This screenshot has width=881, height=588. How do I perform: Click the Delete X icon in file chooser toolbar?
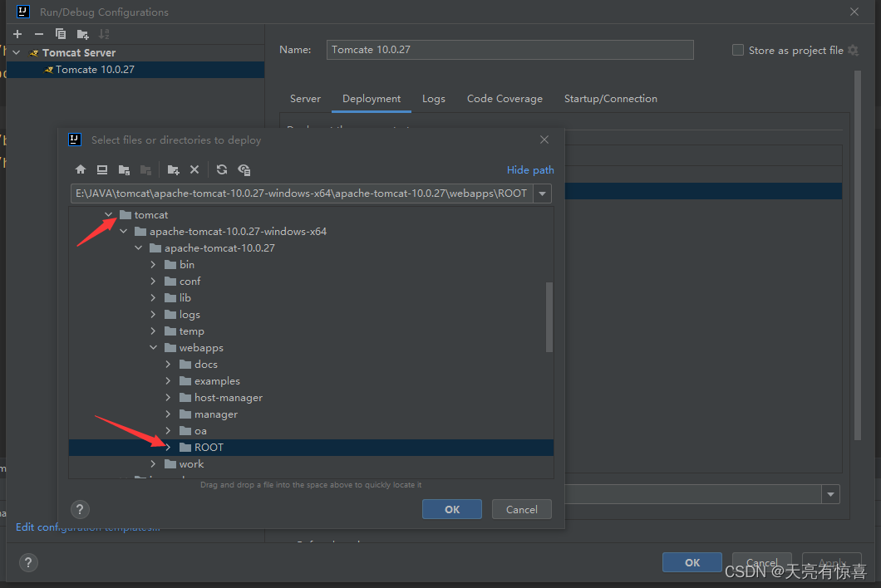(194, 169)
